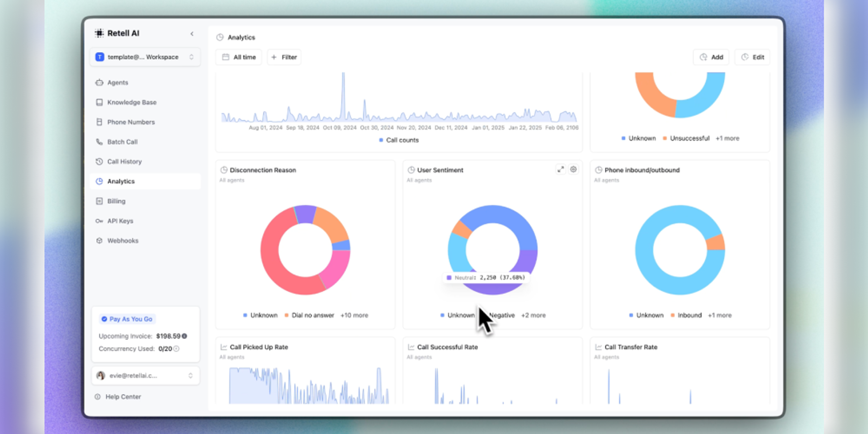Click the Concurrency Used info icon
Image resolution: width=868 pixels, height=434 pixels.
[x=176, y=349]
